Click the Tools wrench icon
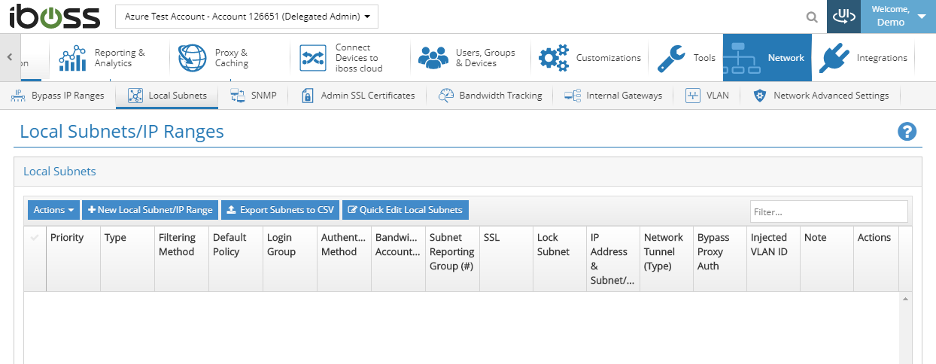936x364 pixels. [672, 58]
